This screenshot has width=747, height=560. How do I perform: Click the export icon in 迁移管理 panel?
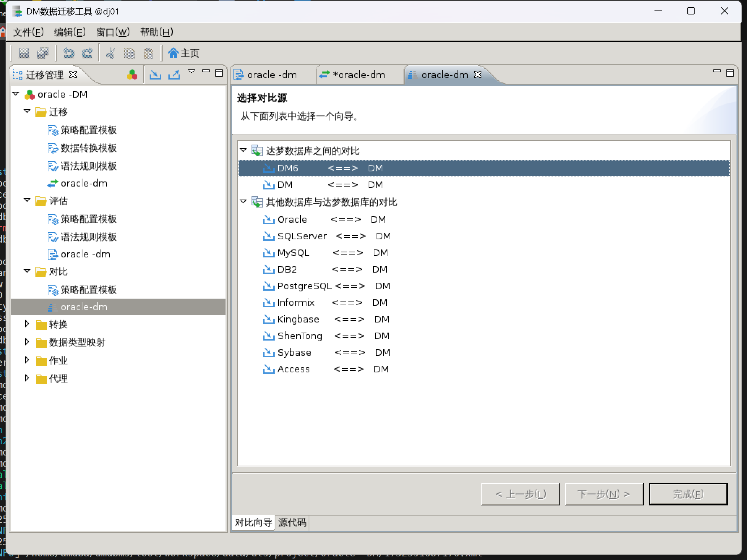click(174, 74)
